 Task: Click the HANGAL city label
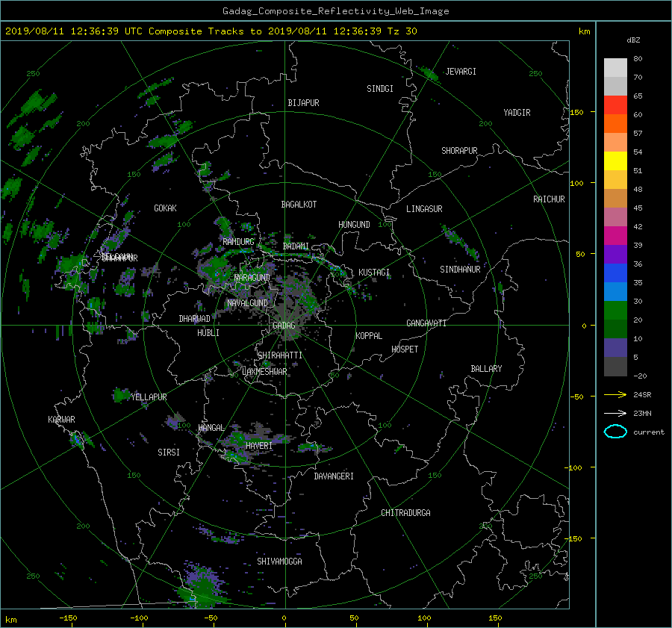click(x=211, y=428)
